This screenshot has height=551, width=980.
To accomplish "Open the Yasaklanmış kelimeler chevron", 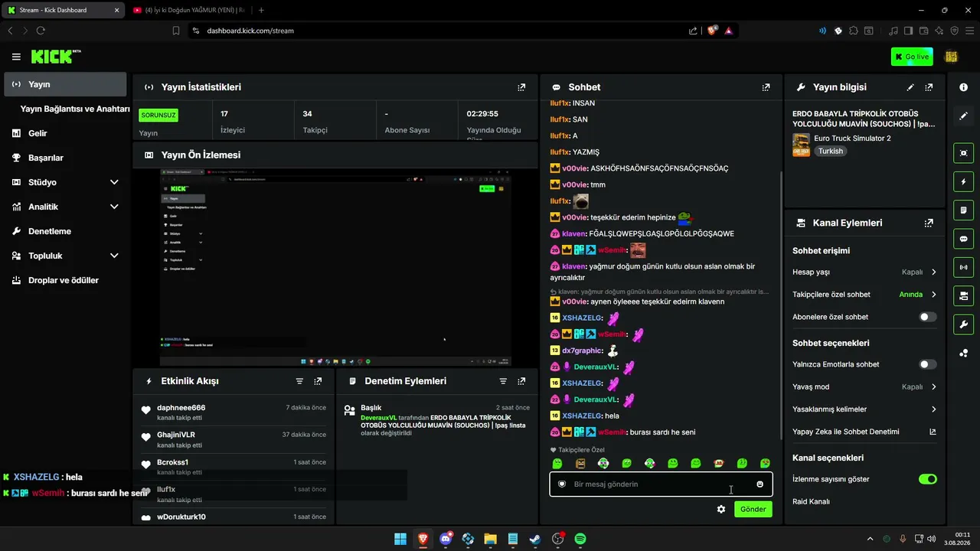I will pos(934,409).
